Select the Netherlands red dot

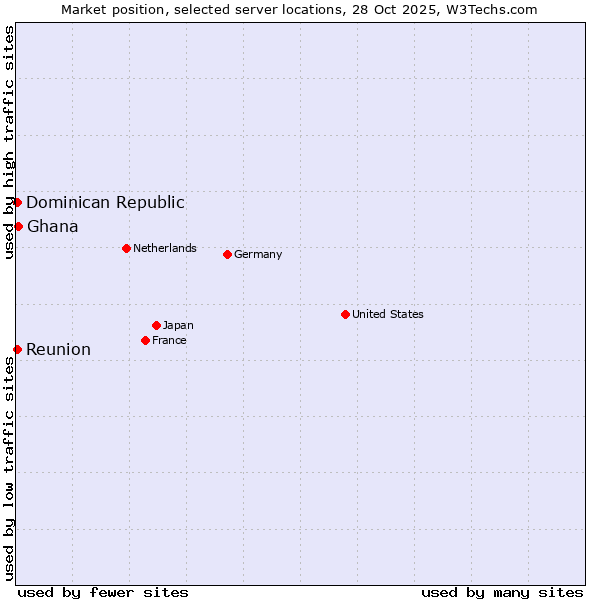coord(126,248)
